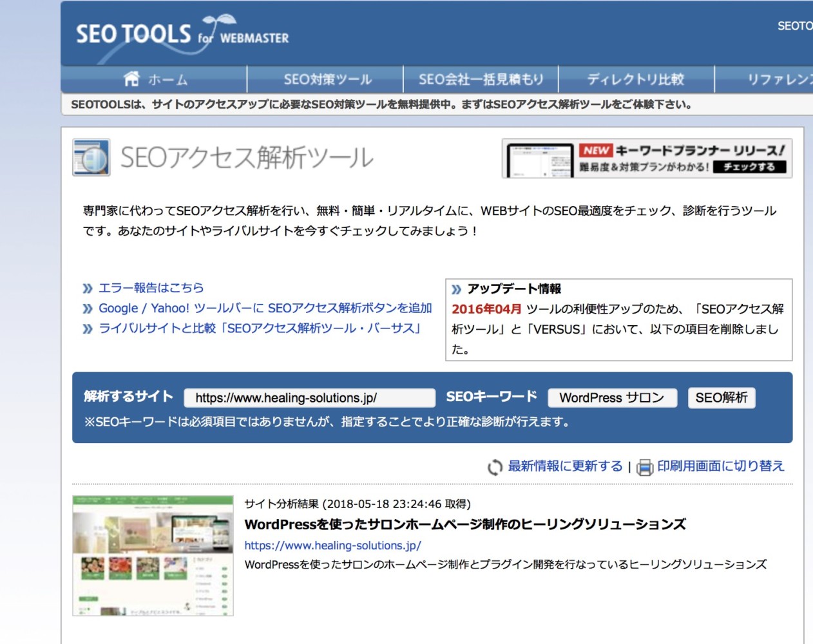Viewport: 813px width, 644px height.
Task: Open the SEO会社一括見積もり menu tab
Action: click(x=481, y=79)
